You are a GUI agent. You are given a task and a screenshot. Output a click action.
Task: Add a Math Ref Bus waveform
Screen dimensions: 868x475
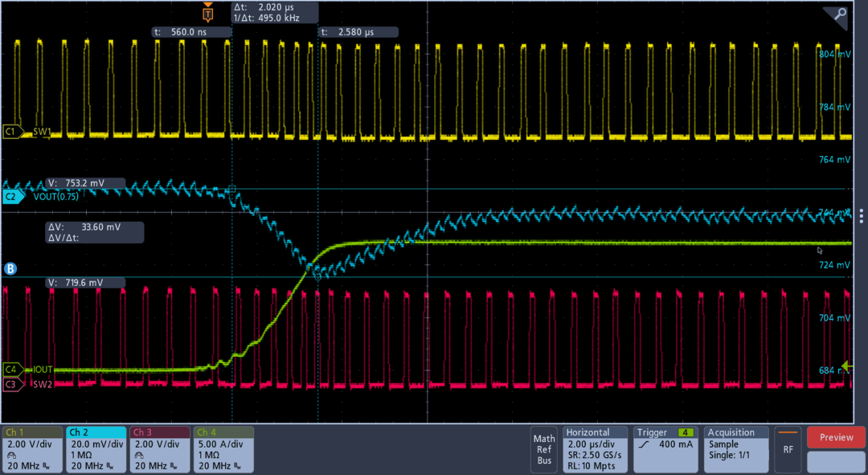(x=544, y=449)
